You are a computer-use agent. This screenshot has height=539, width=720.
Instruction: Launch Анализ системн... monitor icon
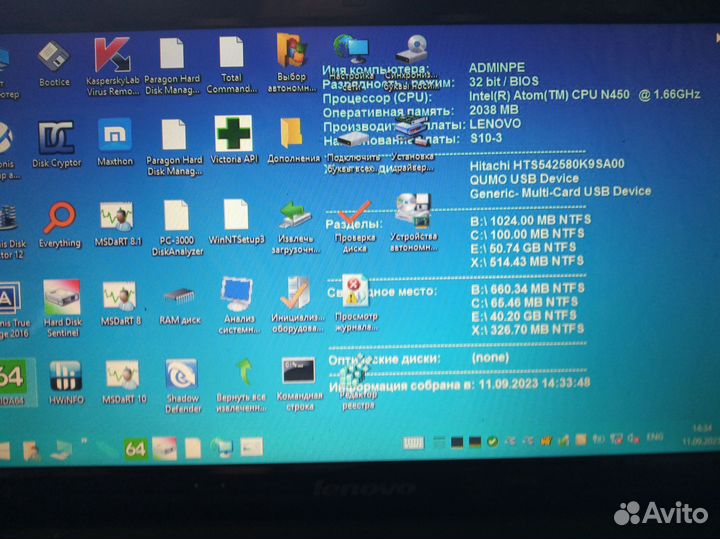239,306
